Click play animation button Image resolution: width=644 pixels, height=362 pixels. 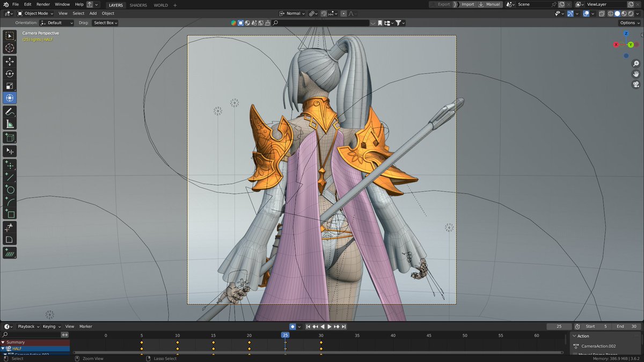329,326
